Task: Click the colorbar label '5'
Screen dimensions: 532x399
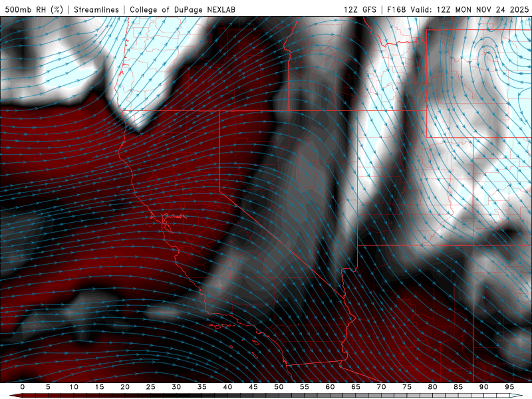Action: 48,387
